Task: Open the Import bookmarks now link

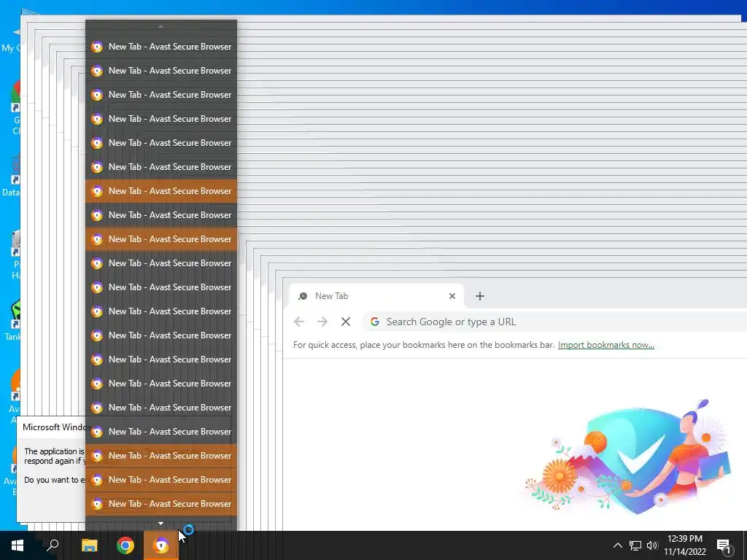Action: point(606,345)
